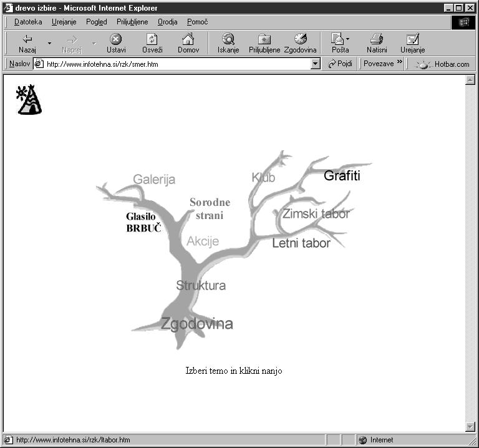Open the Sorodne strani link
The height and width of the screenshot is (448, 479).
tap(210, 208)
